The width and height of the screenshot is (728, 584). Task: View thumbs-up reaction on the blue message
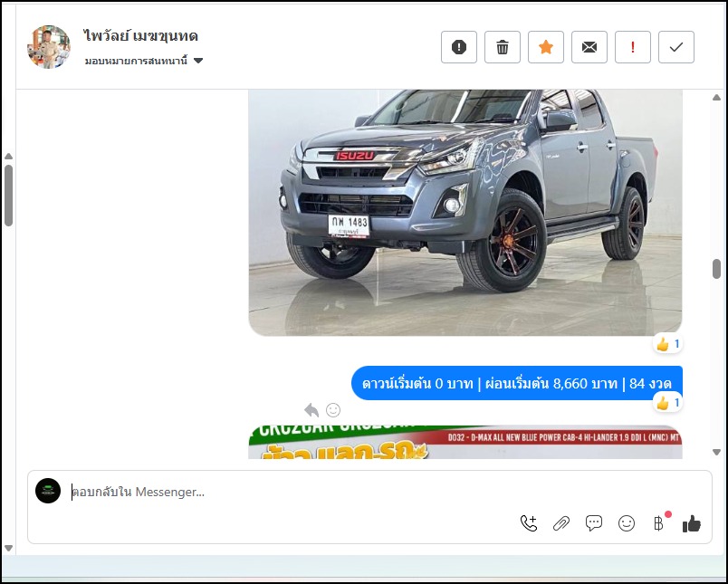(668, 403)
